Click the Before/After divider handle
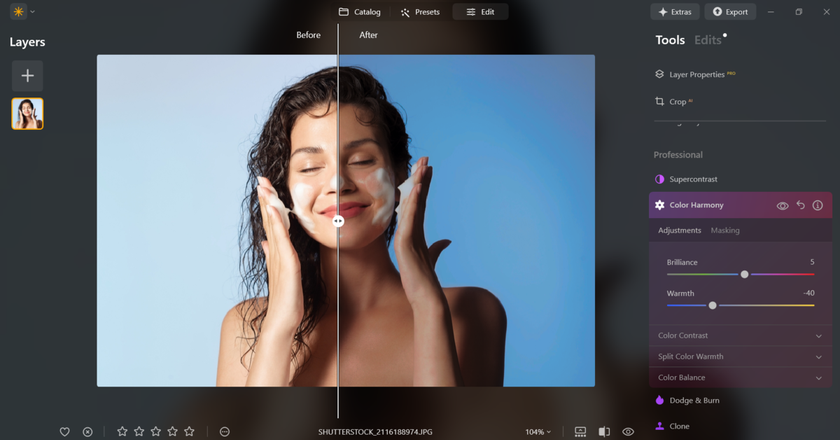The image size is (840, 440). tap(338, 221)
